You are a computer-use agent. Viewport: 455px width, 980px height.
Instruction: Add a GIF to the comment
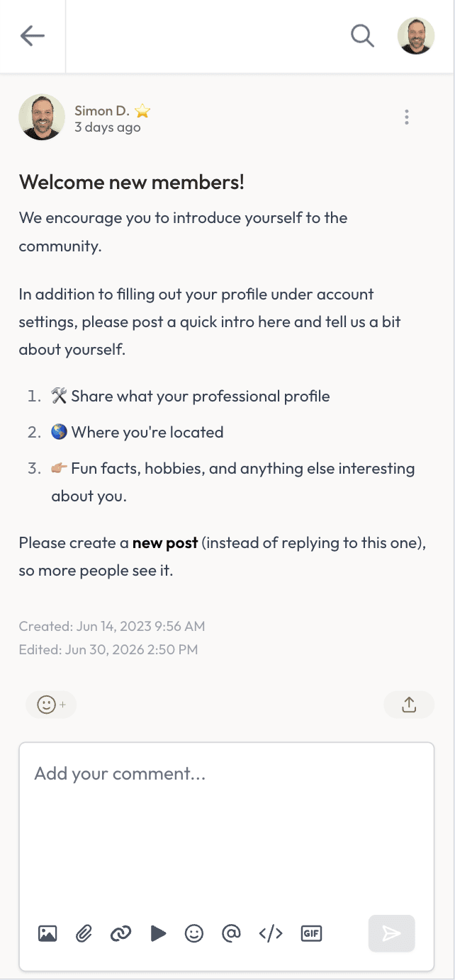[311, 933]
